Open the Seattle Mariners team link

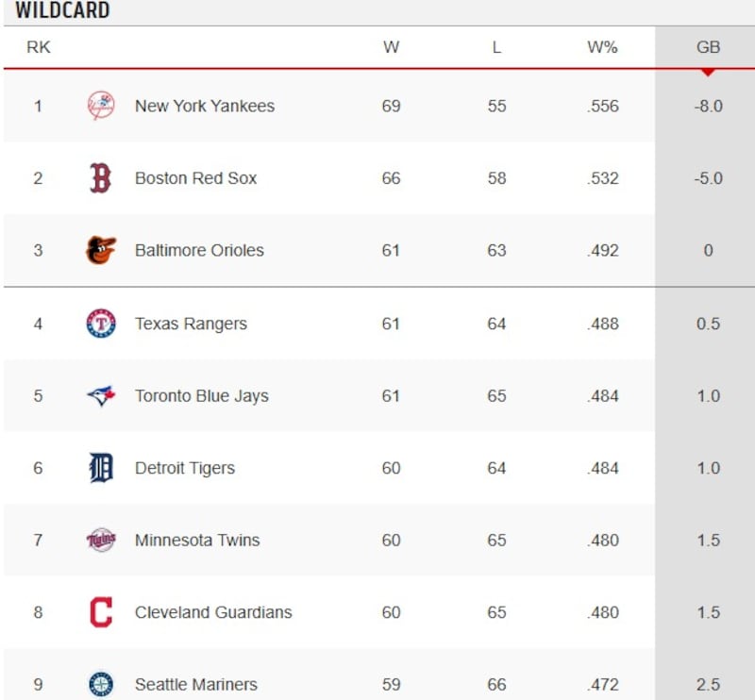[x=196, y=685]
